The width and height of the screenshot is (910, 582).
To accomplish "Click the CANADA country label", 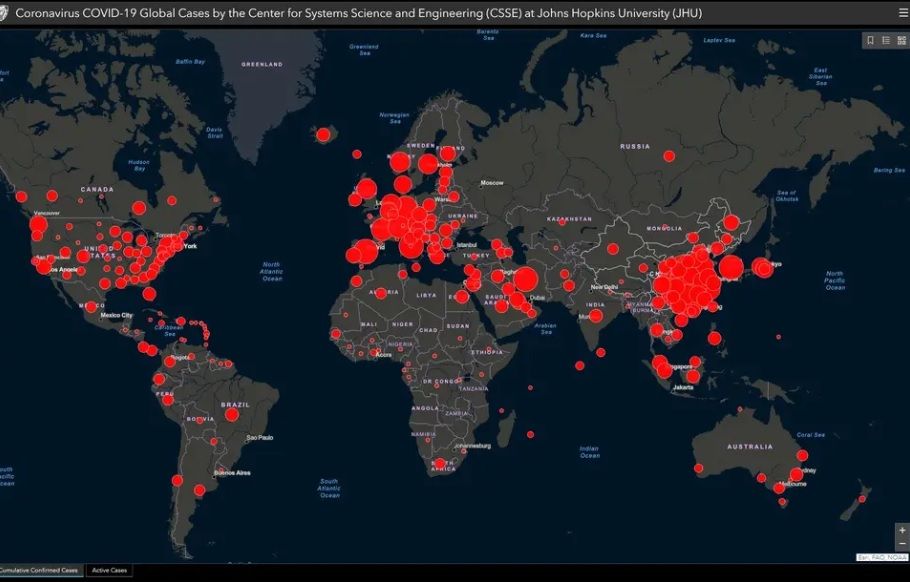I will tap(97, 189).
